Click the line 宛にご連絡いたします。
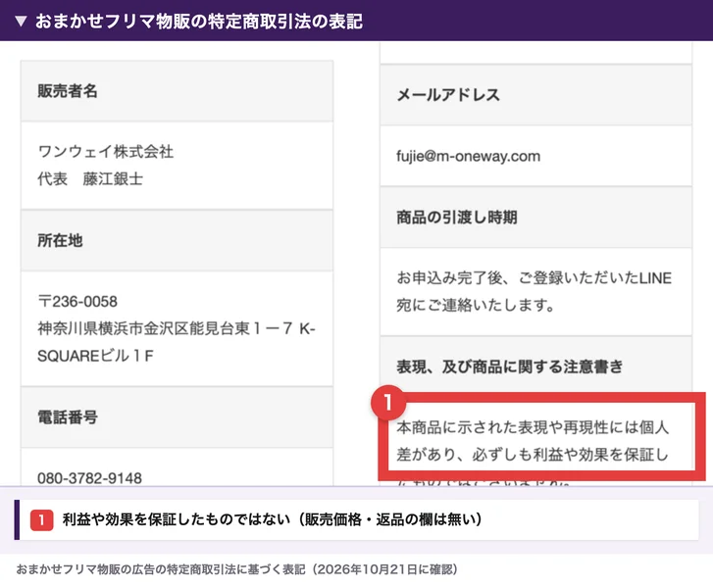The height and width of the screenshot is (588, 713). [x=476, y=305]
